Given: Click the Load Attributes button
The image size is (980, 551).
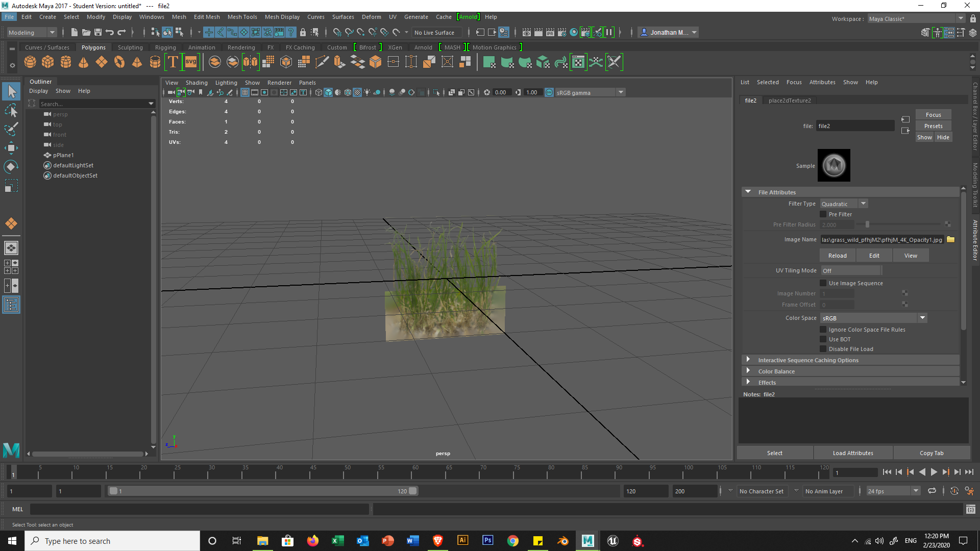Looking at the screenshot, I should (x=852, y=453).
